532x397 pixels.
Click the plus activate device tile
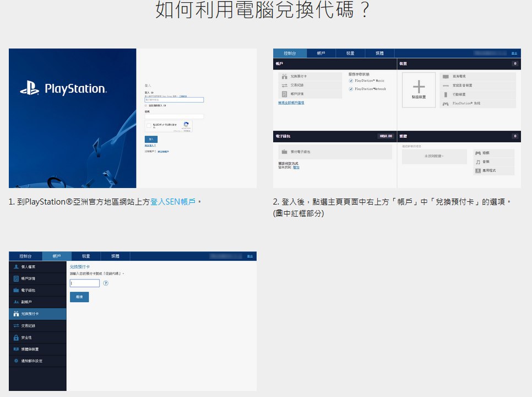(419, 90)
